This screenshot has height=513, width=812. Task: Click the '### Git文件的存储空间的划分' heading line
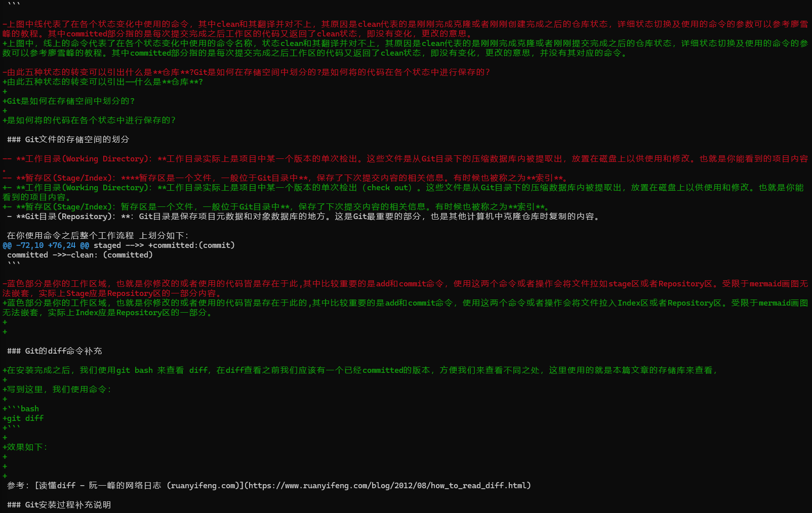(68, 139)
